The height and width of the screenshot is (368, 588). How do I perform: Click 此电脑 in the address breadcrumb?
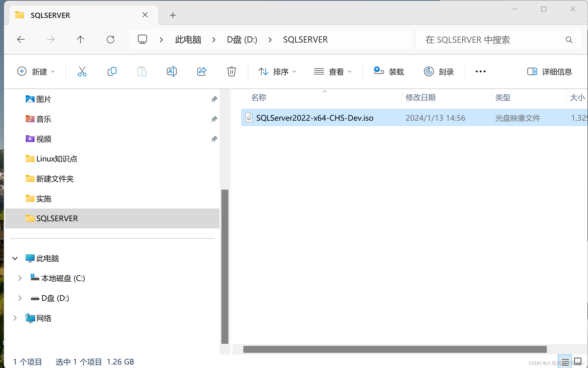coord(188,39)
